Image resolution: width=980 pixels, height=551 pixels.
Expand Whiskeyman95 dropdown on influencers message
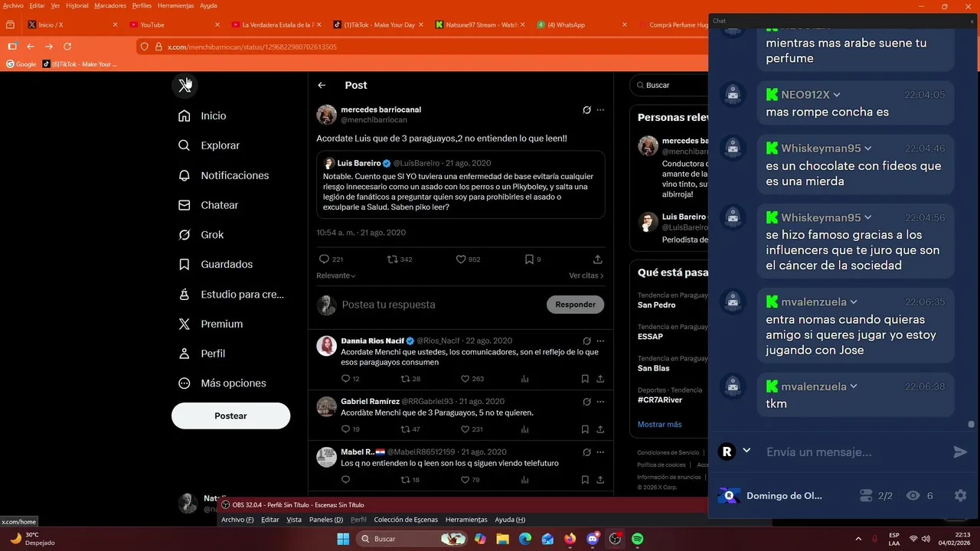(867, 217)
